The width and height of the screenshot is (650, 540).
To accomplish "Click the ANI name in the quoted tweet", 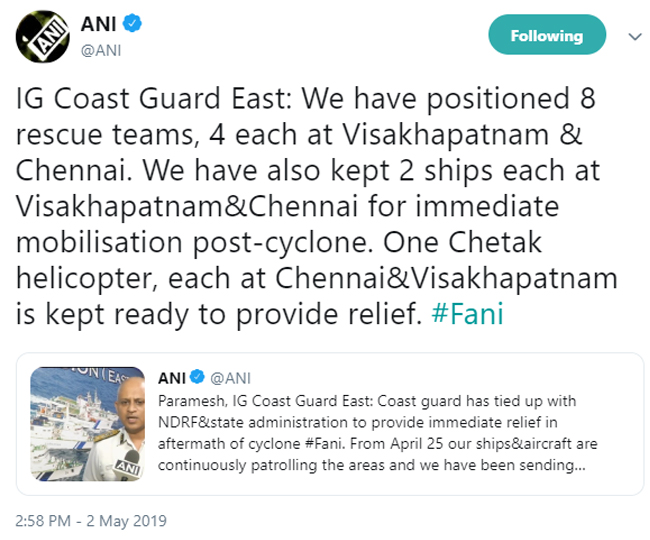I will pyautogui.click(x=172, y=378).
